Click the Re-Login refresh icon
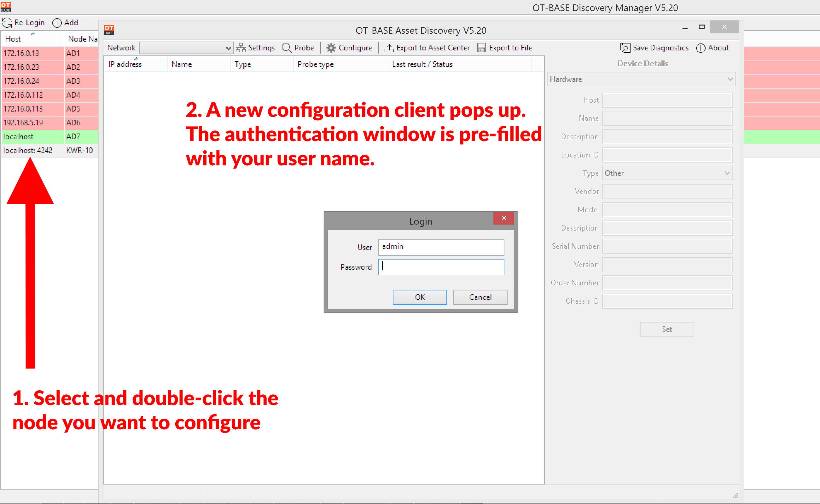Viewport: 820px width, 504px height. coord(7,23)
